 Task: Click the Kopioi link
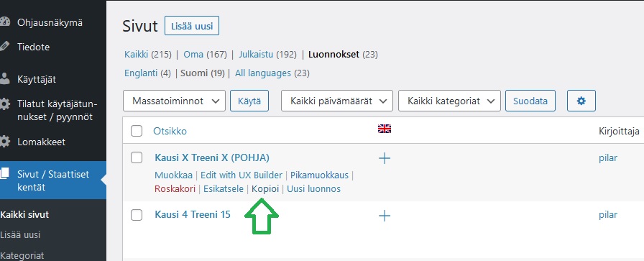point(265,189)
